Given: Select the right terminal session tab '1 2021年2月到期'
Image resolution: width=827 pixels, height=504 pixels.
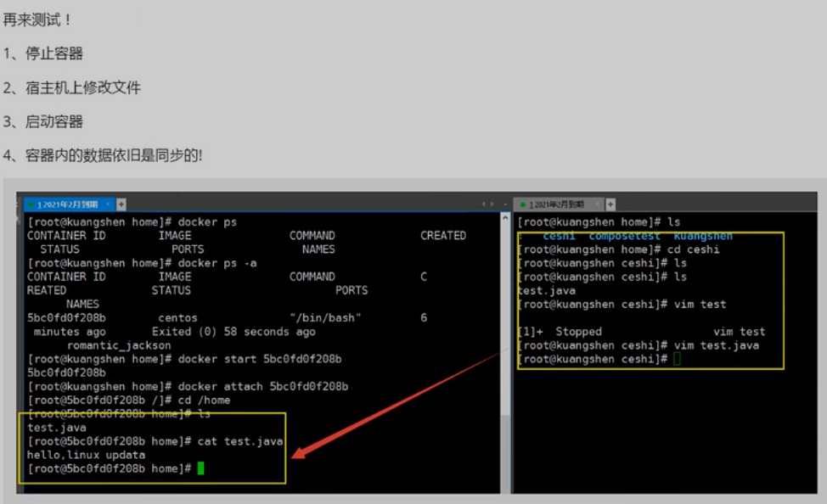Looking at the screenshot, I should tap(557, 204).
